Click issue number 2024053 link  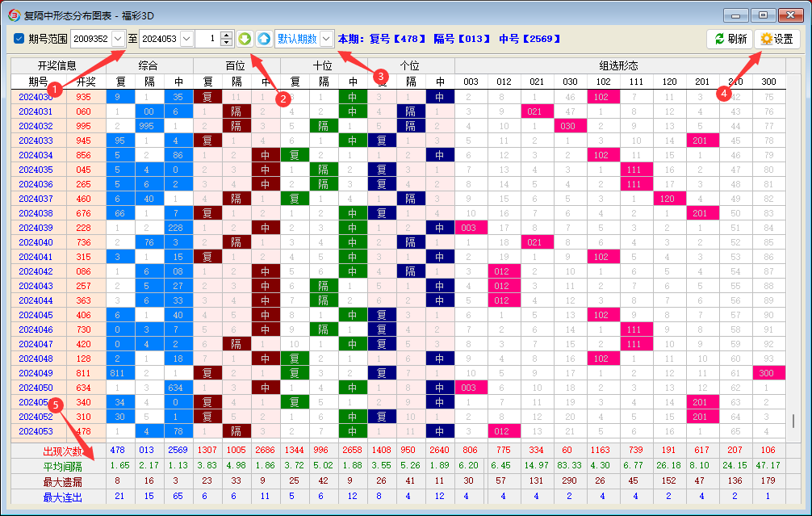[x=36, y=431]
